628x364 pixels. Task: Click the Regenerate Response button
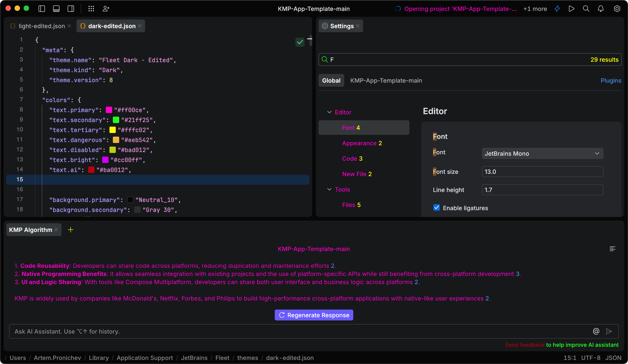coord(314,315)
